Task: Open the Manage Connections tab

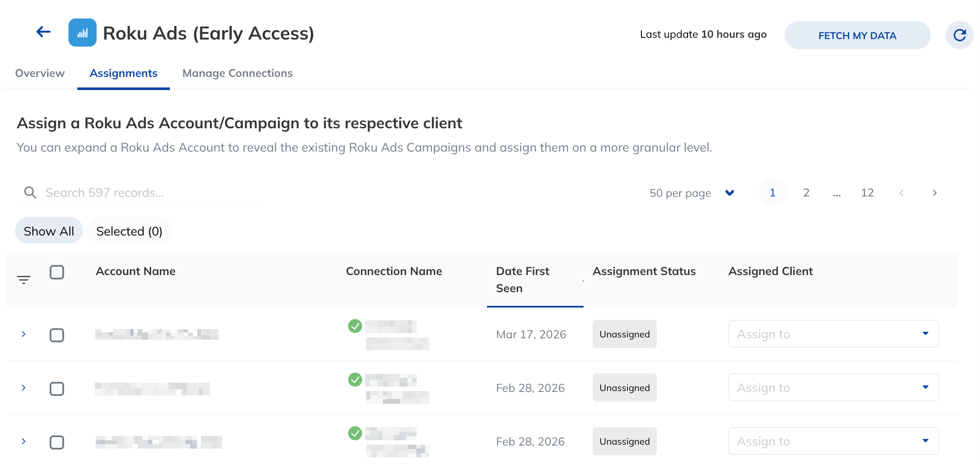Action: coord(238,73)
